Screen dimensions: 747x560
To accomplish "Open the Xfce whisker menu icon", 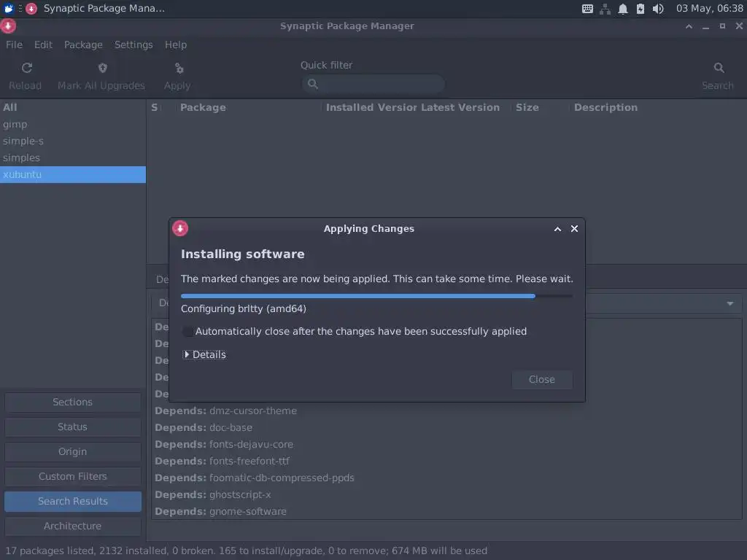I will pyautogui.click(x=9, y=8).
